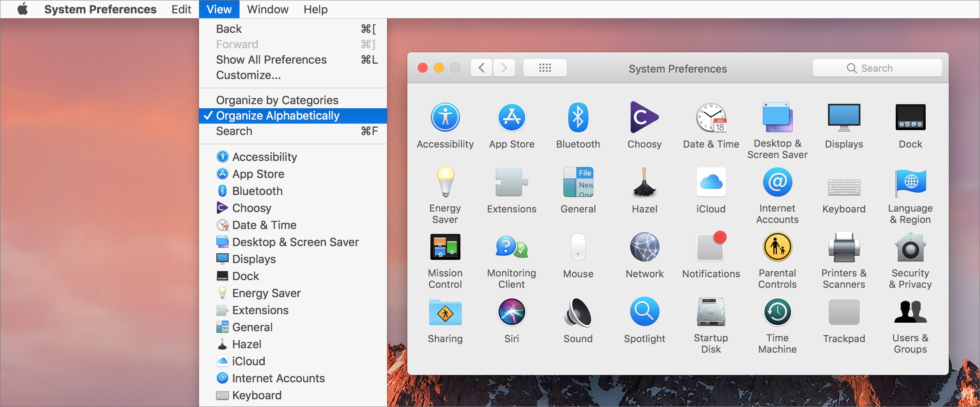Open the Dock pane icon in the window
Image resolution: width=980 pixels, height=407 pixels.
(x=910, y=118)
